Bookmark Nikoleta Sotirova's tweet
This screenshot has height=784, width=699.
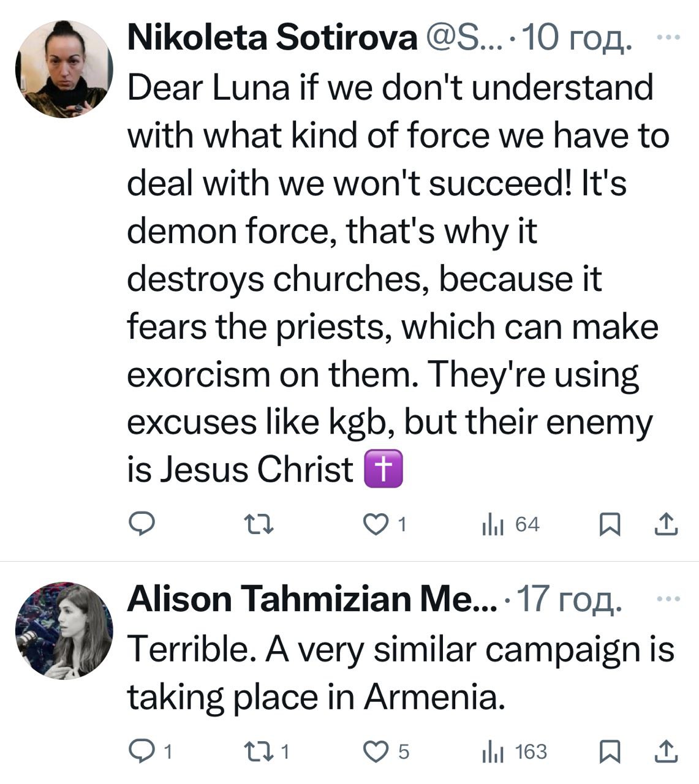click(x=610, y=524)
